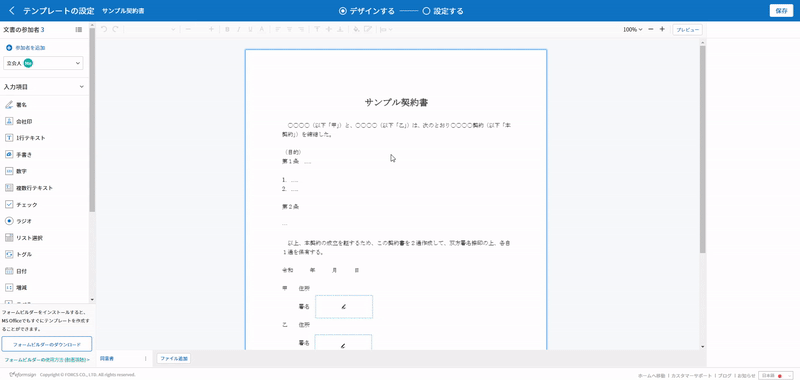
Task: Click the document scroll down arrow
Action: pos(703,347)
